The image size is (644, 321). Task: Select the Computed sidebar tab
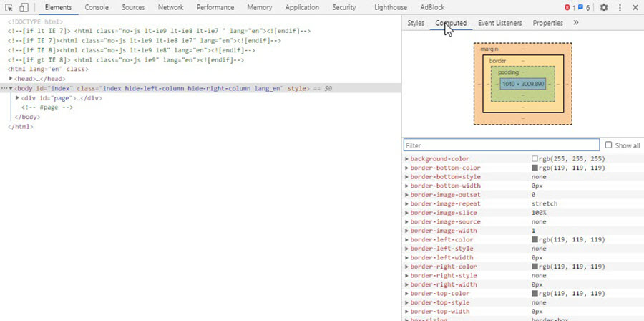coord(451,23)
